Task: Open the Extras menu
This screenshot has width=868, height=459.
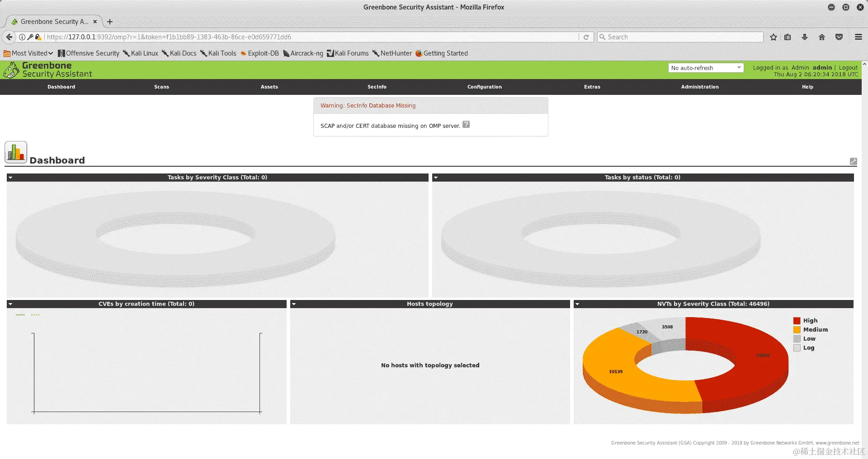Action: [592, 87]
